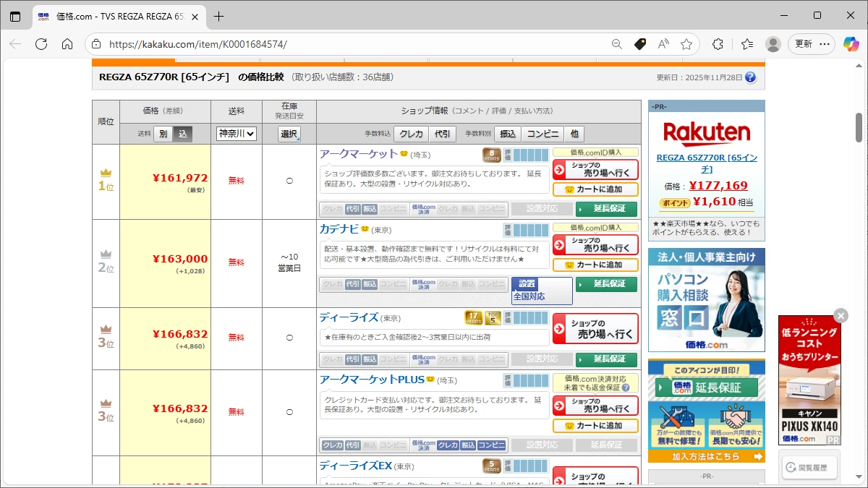Toggle the コンビニ payment filter

point(542,134)
